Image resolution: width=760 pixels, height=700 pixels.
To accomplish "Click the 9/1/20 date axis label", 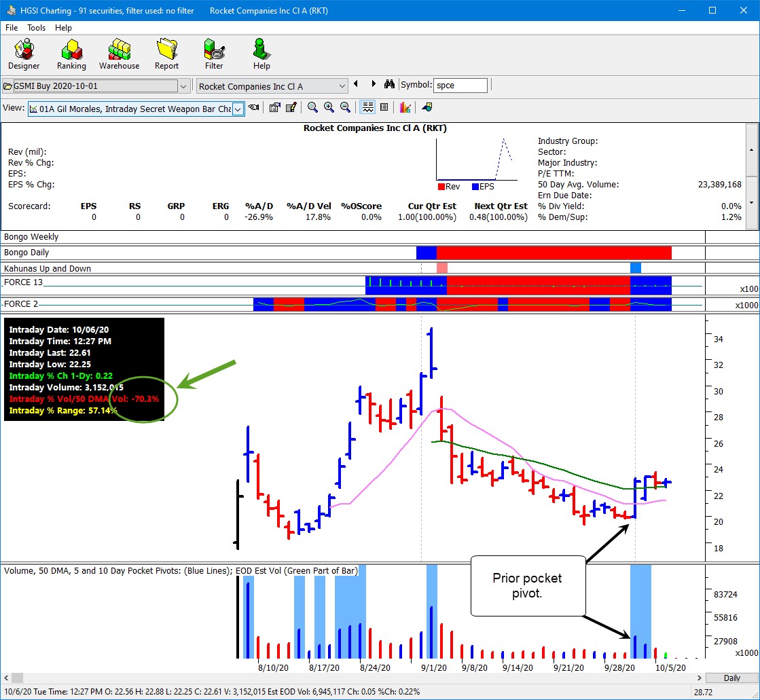I will [x=434, y=667].
